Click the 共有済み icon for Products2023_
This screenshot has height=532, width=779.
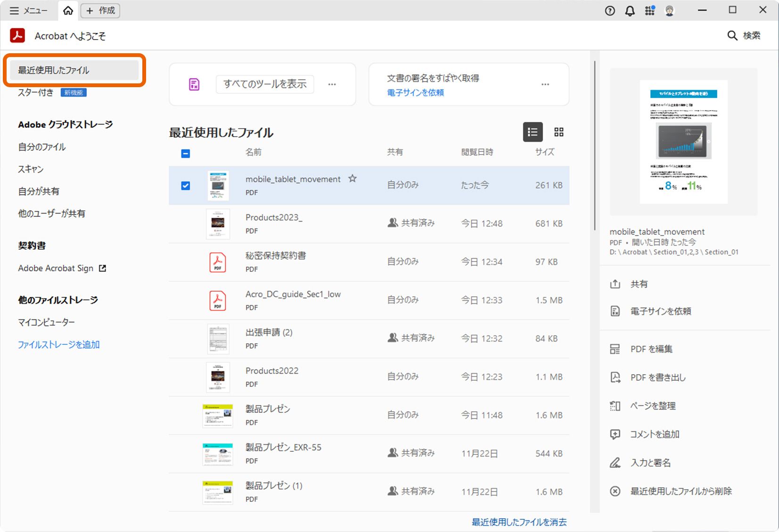point(393,223)
